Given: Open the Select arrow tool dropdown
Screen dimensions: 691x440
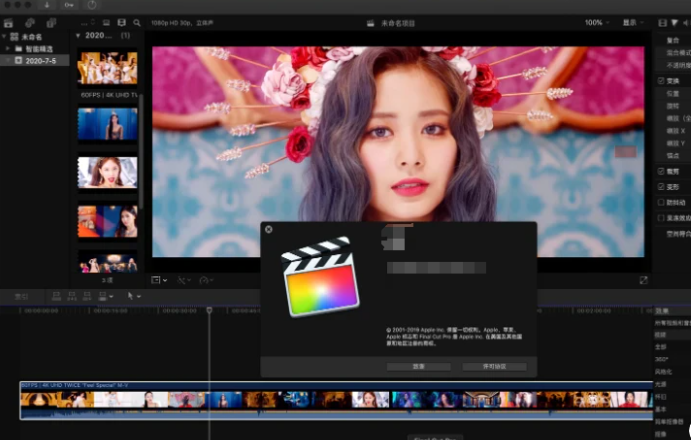Looking at the screenshot, I should pyautogui.click(x=134, y=296).
